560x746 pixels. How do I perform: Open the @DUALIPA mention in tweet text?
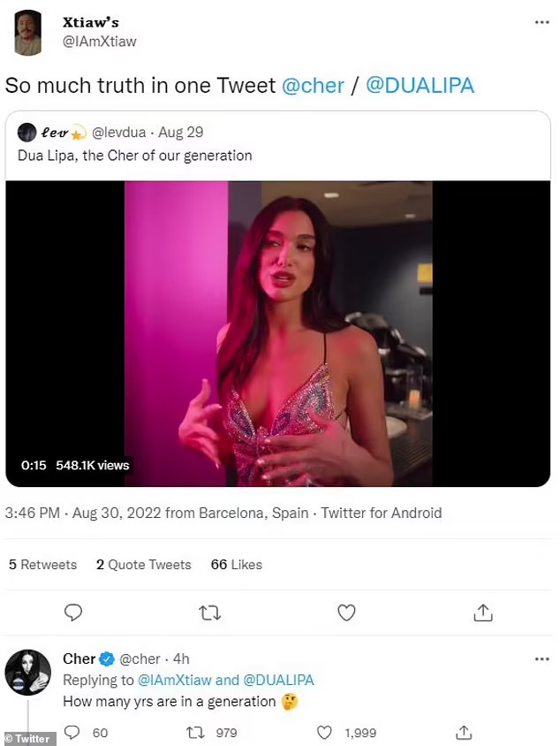420,86
